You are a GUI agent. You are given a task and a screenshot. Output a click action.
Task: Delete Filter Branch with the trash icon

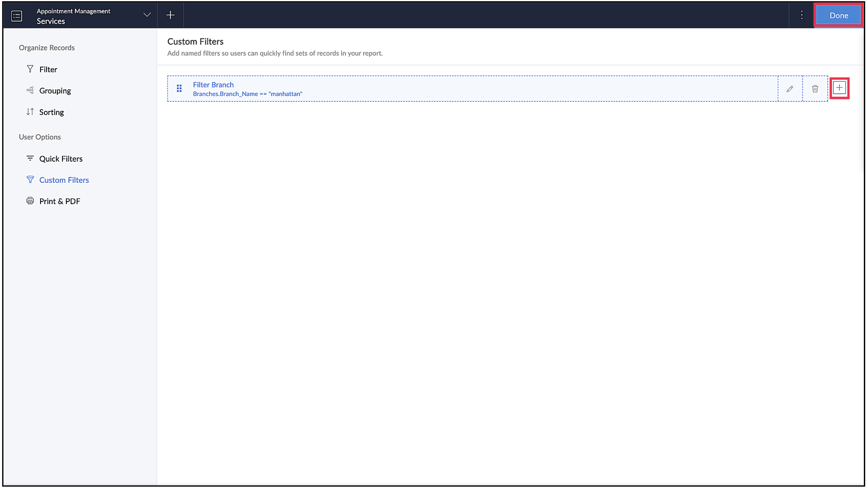point(815,89)
